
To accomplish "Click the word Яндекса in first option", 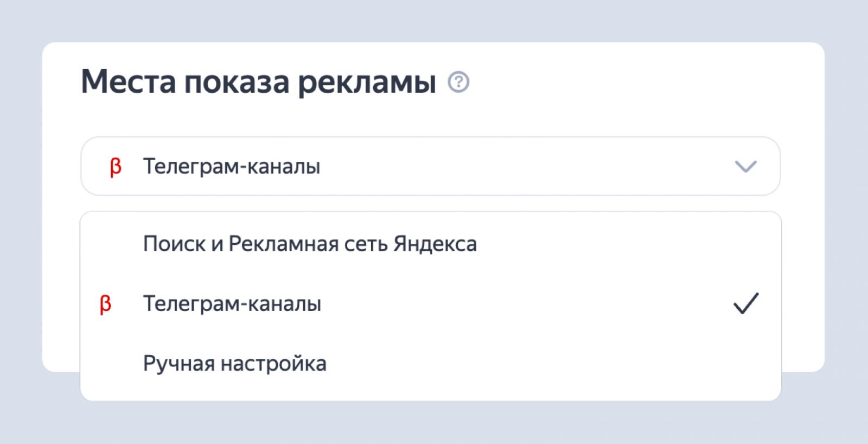I will pyautogui.click(x=435, y=244).
